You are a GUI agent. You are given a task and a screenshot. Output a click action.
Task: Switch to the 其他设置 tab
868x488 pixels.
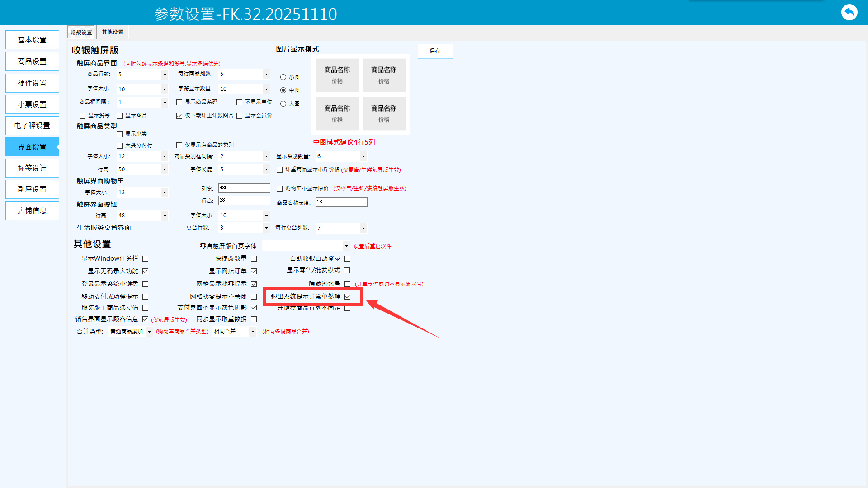pos(113,32)
